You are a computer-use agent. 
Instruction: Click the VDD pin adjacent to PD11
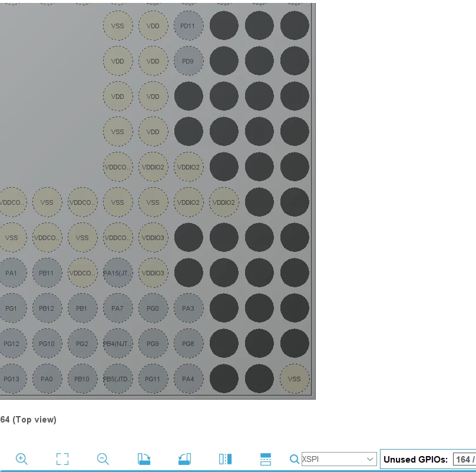(x=153, y=26)
